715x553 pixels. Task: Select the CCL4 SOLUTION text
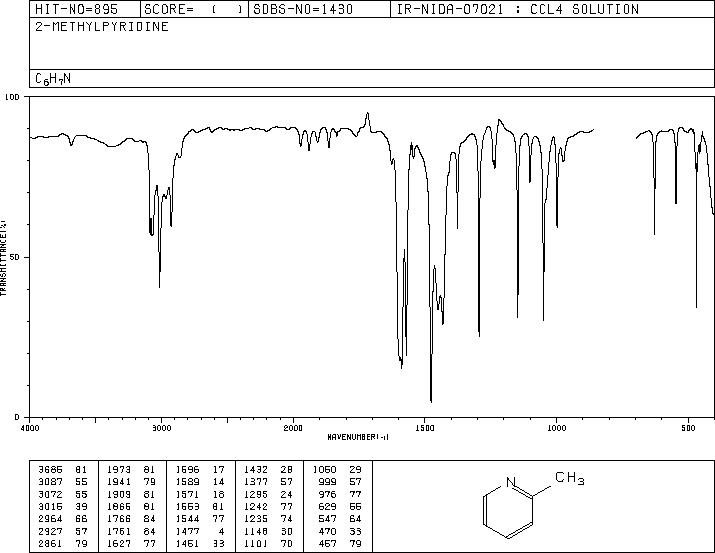584,9
